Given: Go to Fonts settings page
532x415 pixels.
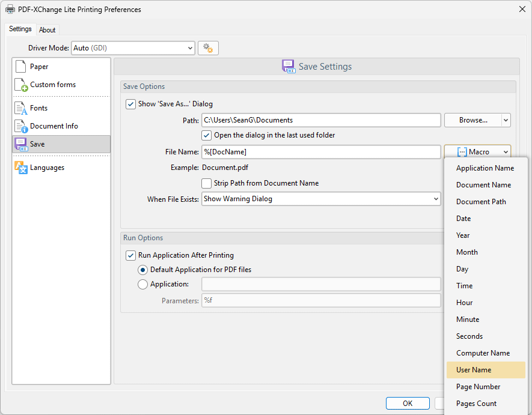Looking at the screenshot, I should tap(61, 108).
